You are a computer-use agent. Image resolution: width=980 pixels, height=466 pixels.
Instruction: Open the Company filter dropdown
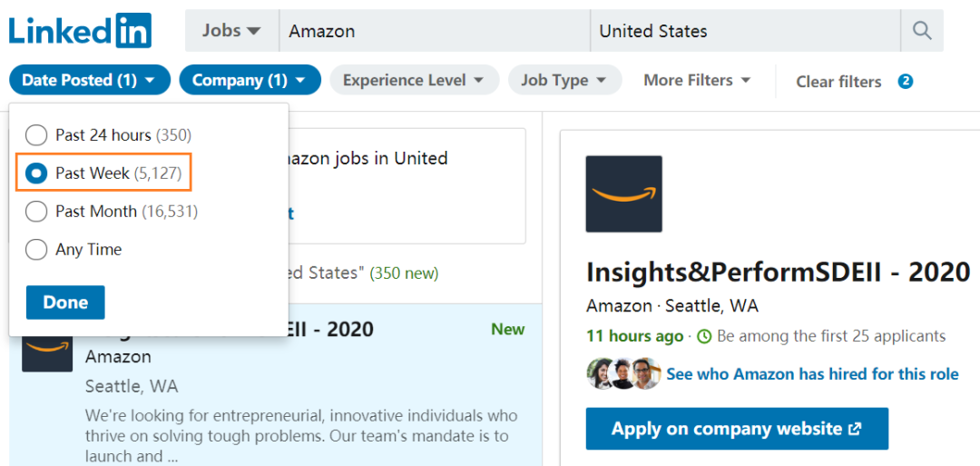pos(250,80)
